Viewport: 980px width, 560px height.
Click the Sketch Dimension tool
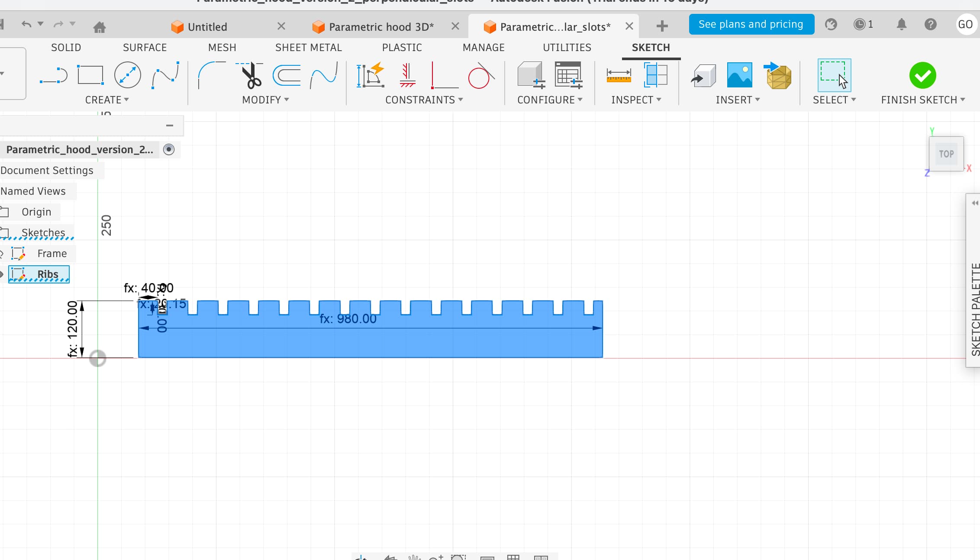coord(370,75)
